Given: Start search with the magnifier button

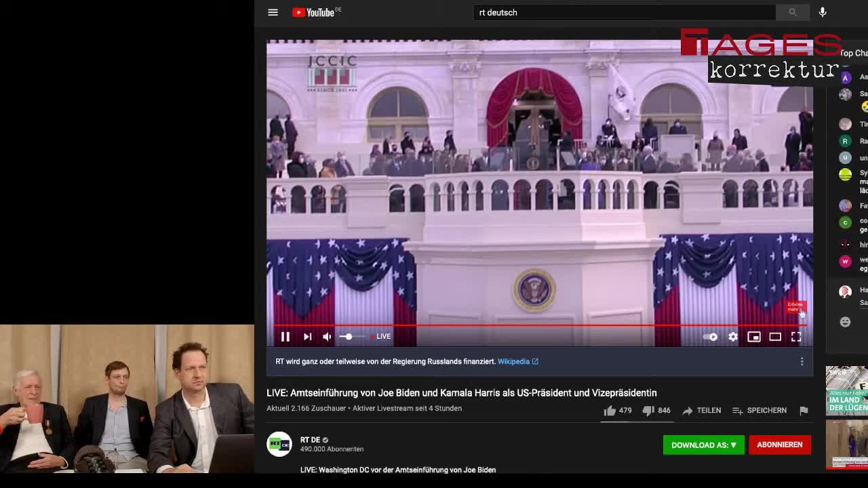Looking at the screenshot, I should [793, 12].
